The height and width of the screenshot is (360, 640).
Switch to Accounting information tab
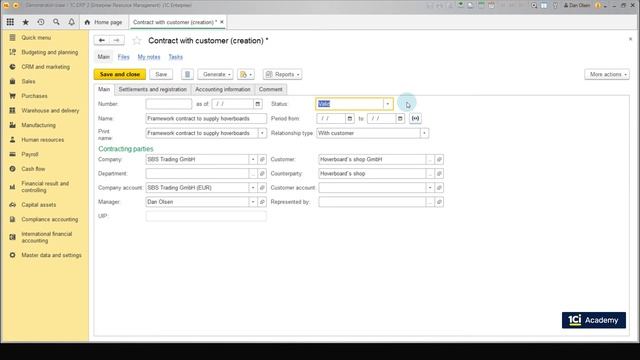(222, 89)
